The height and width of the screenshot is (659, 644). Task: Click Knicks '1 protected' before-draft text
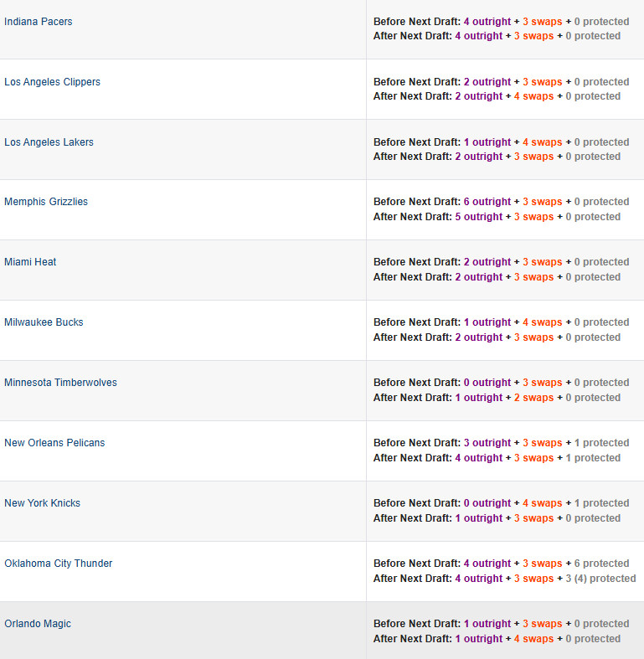point(601,503)
